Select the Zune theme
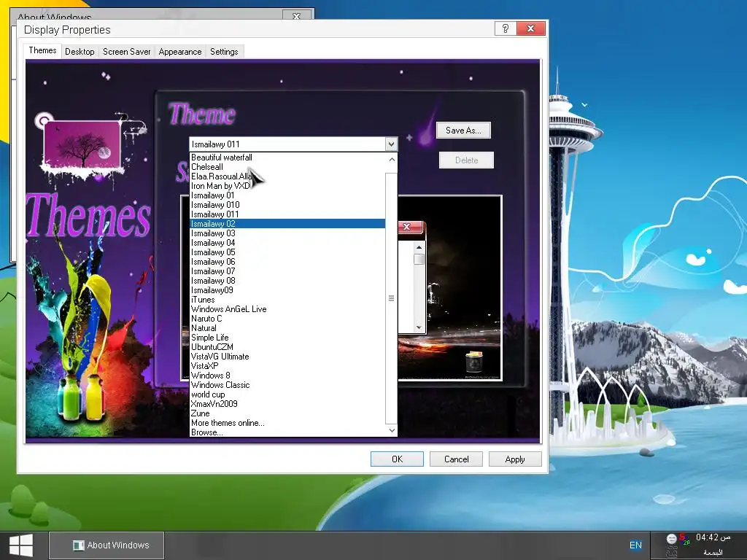 (x=287, y=413)
